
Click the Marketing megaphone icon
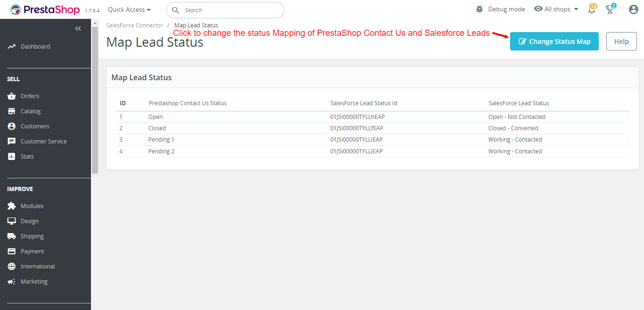pos(12,282)
